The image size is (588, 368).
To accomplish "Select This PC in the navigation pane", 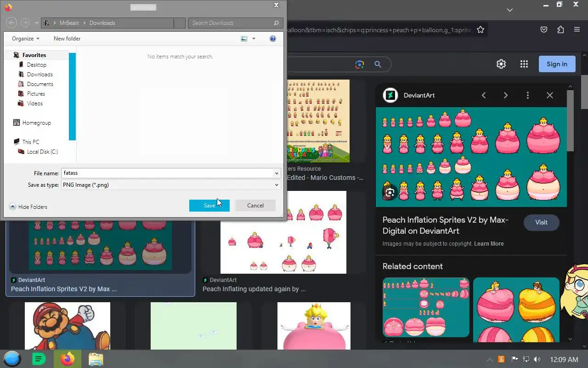I will pos(30,142).
